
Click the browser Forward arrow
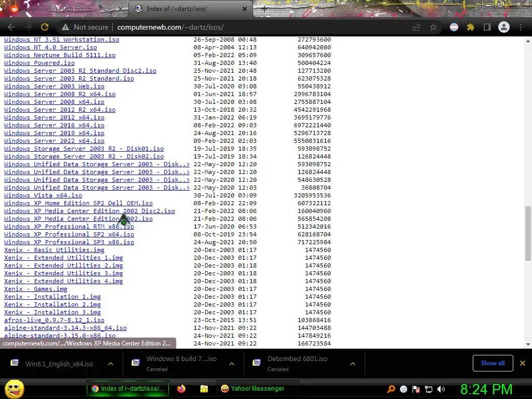tap(28, 27)
